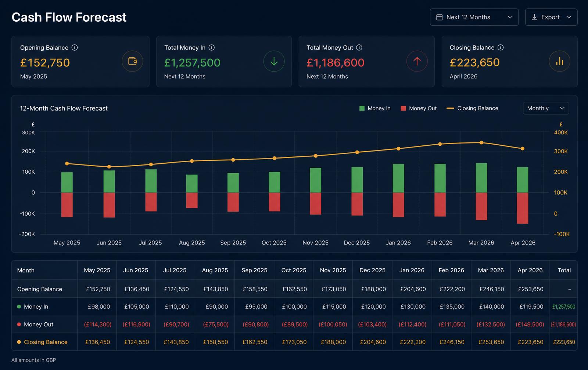588x370 pixels.
Task: Open the Export dropdown menu
Action: point(551,17)
